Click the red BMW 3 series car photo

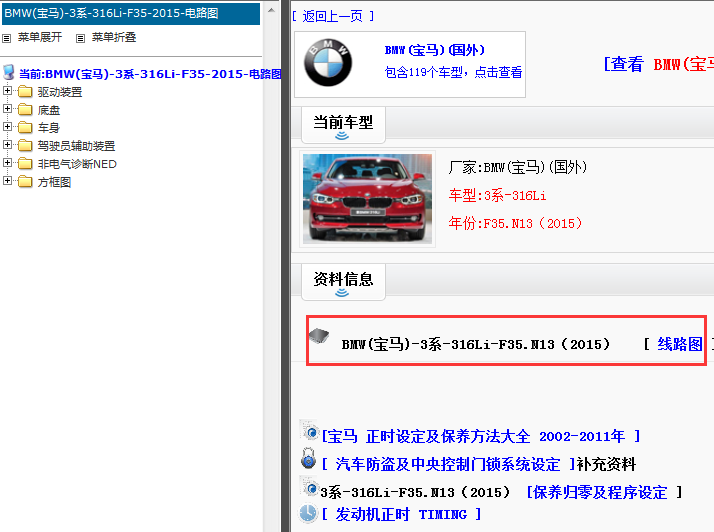coord(367,199)
